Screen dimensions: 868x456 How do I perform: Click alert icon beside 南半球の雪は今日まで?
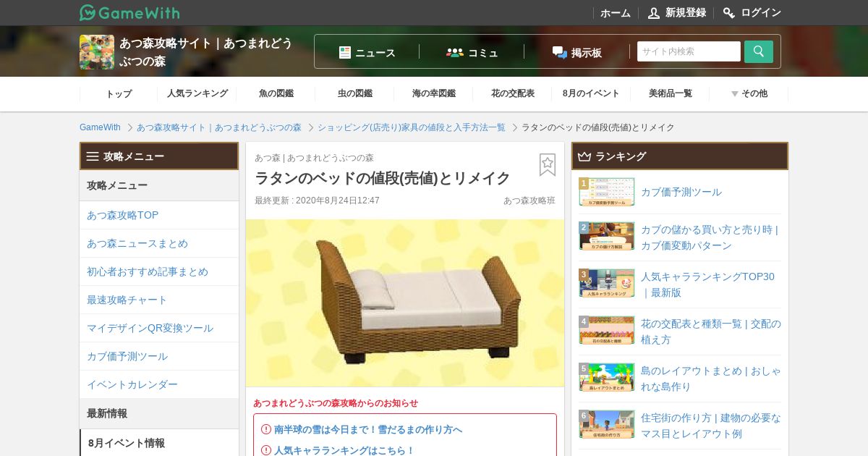(265, 429)
